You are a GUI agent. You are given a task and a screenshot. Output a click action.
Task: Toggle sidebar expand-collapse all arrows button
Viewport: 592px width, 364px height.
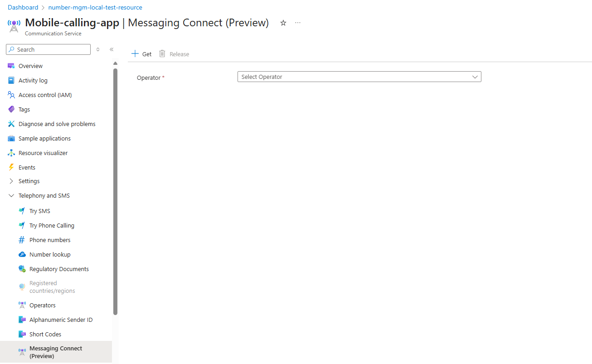click(x=98, y=49)
